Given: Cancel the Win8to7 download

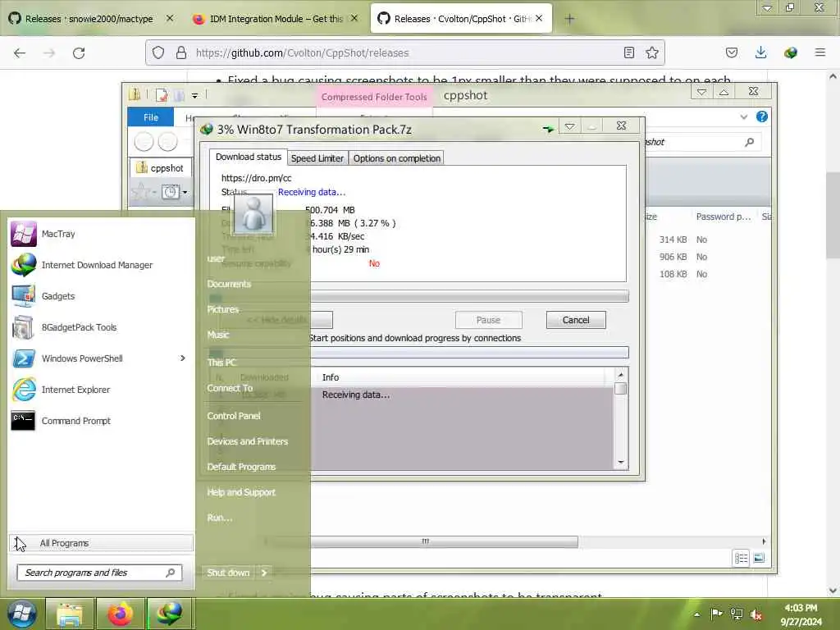Looking at the screenshot, I should [576, 320].
